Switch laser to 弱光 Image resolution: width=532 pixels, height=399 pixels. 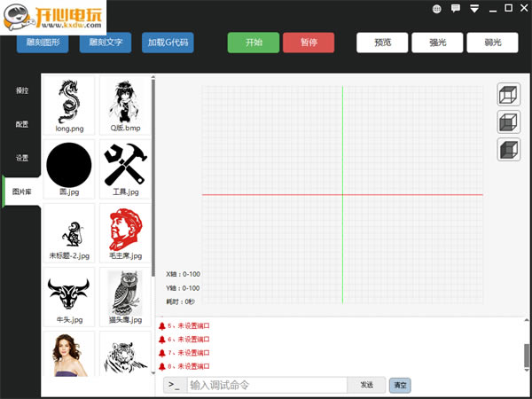492,43
